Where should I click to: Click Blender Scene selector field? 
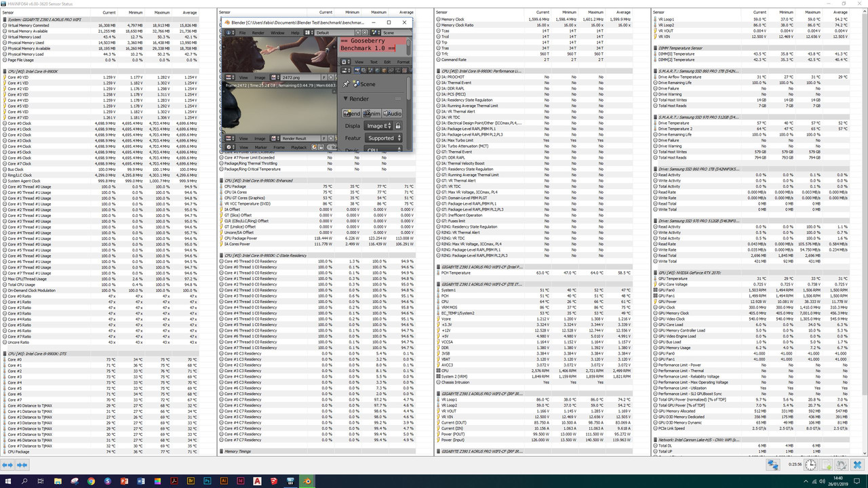[397, 33]
